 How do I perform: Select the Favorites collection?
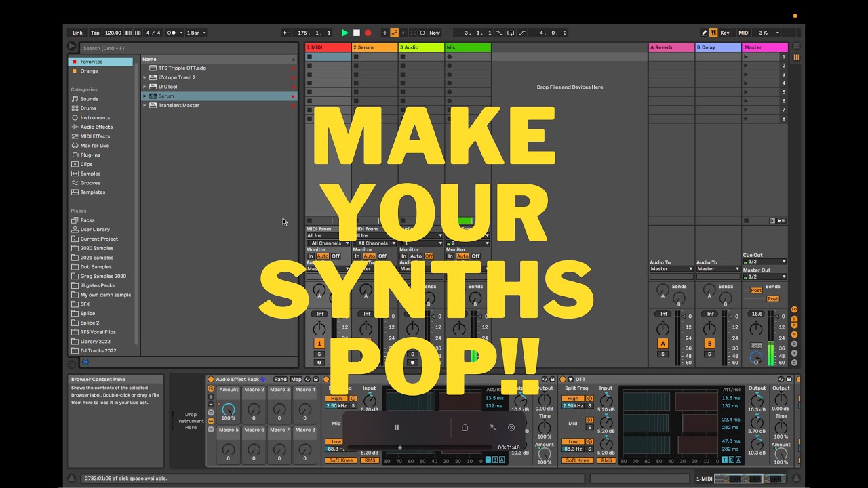pyautogui.click(x=101, y=62)
